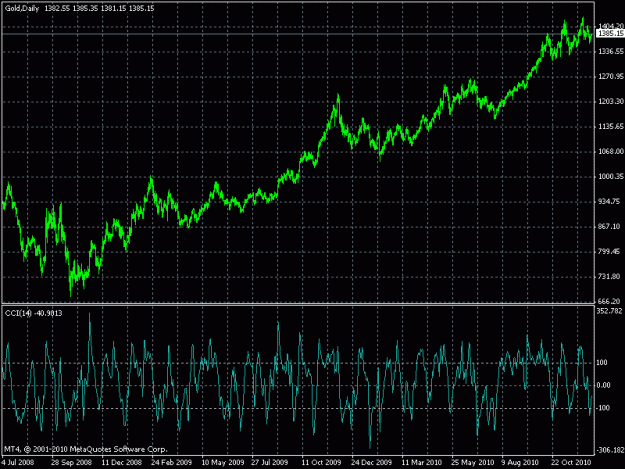Click the 1336.55 price axis label
The height and width of the screenshot is (469, 625).
tap(611, 51)
